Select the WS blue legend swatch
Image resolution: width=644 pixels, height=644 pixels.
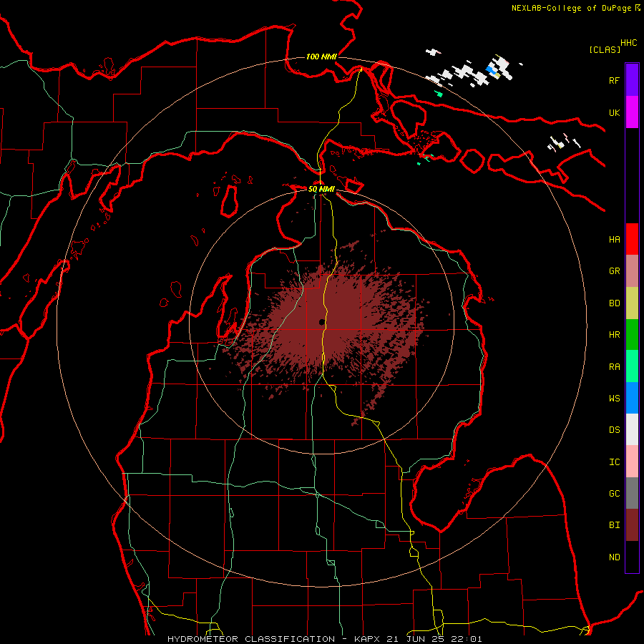pyautogui.click(x=632, y=398)
